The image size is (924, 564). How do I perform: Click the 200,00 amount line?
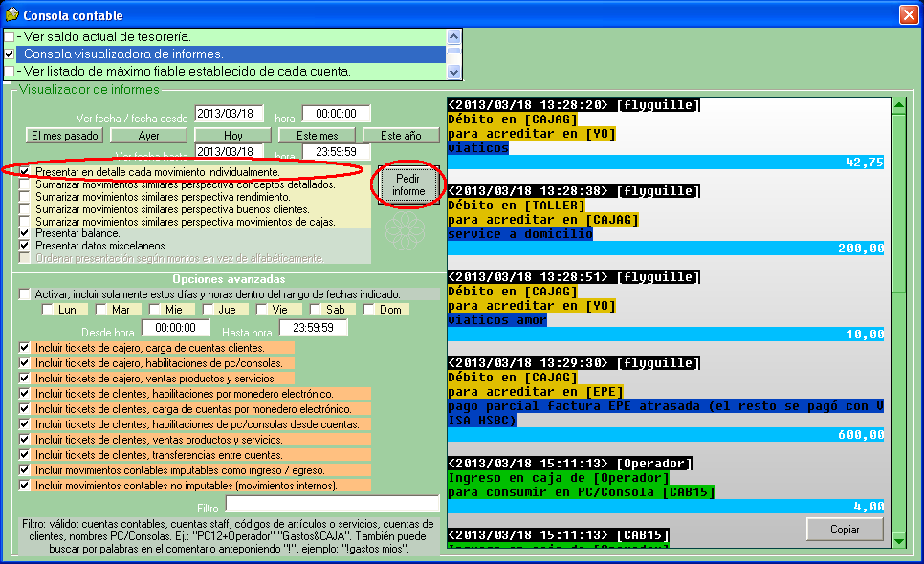coord(666,248)
